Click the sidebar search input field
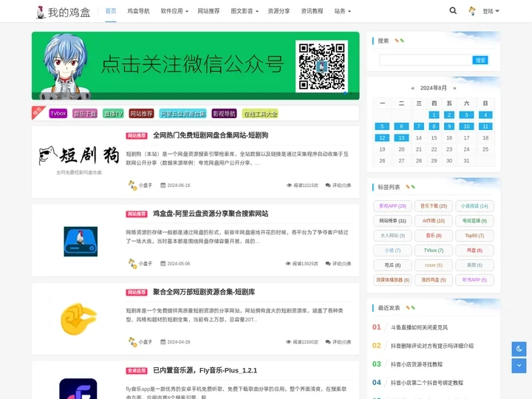Viewport: 532px width, 399px height. [426, 60]
